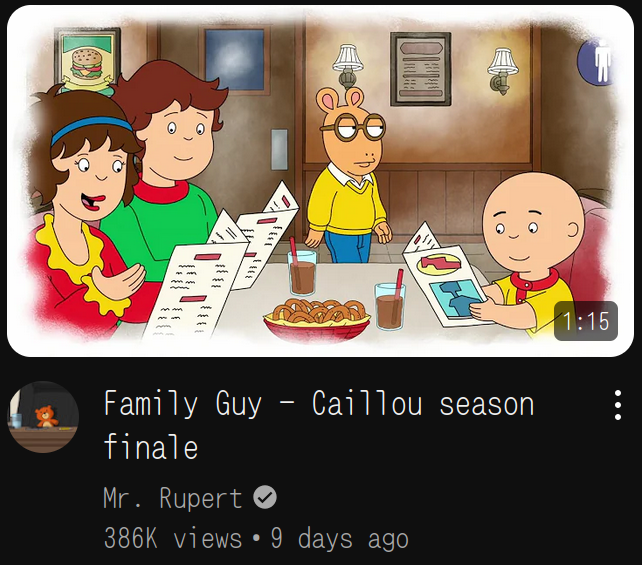Open the Family Guy Caillou season finale title
Image resolution: width=642 pixels, height=565 pixels.
click(x=319, y=425)
